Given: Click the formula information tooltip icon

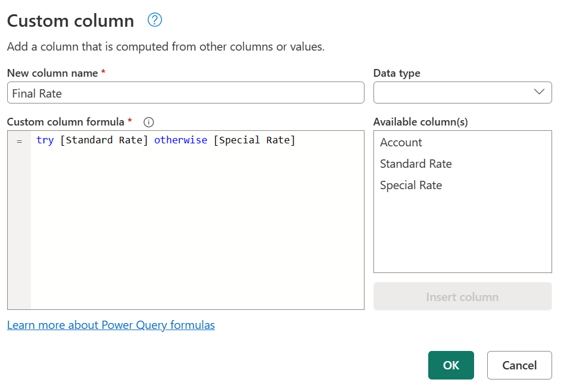Looking at the screenshot, I should [x=148, y=122].
